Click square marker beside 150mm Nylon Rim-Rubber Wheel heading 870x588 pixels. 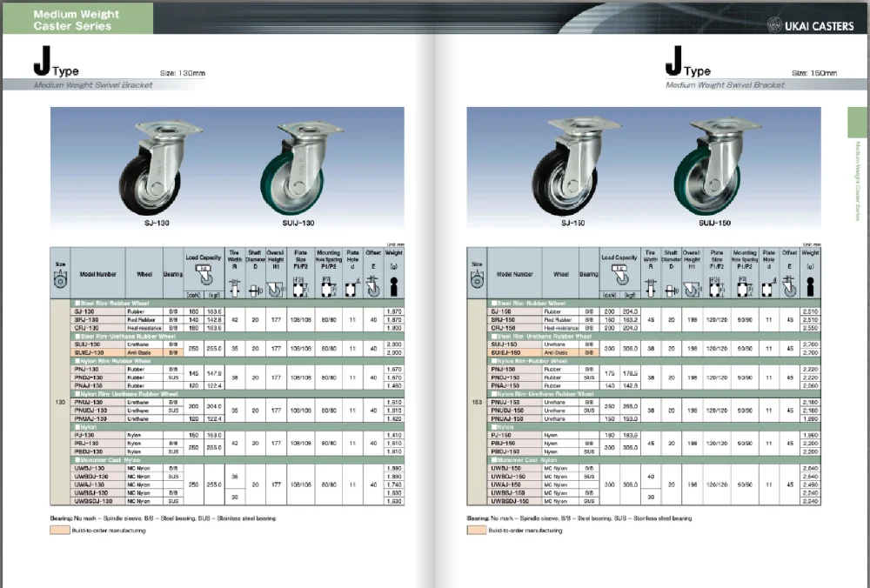[493, 360]
